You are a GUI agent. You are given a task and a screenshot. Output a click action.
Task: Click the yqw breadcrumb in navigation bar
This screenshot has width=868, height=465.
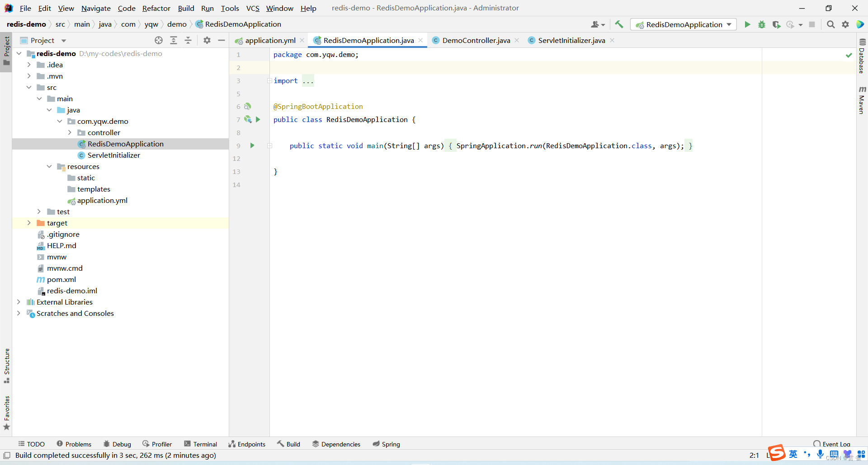tap(151, 24)
